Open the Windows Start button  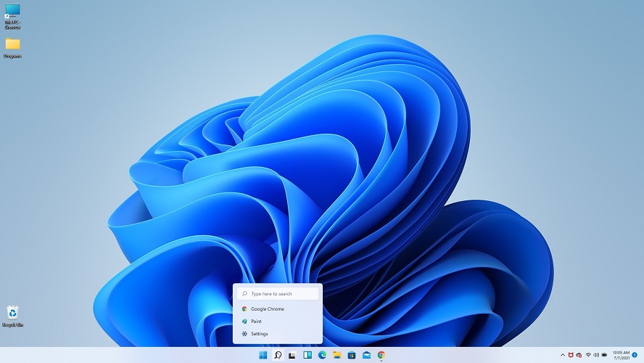pos(263,355)
